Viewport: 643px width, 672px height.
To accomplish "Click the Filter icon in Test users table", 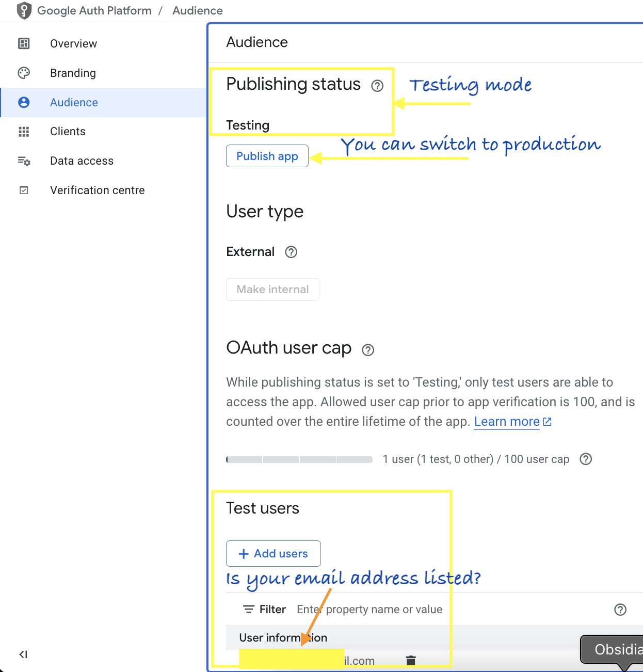I will 249,609.
